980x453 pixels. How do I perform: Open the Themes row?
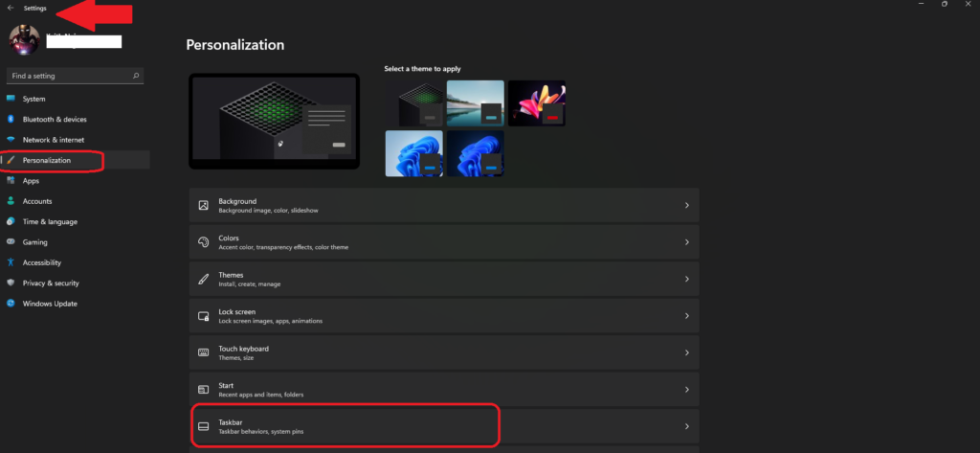(x=444, y=279)
